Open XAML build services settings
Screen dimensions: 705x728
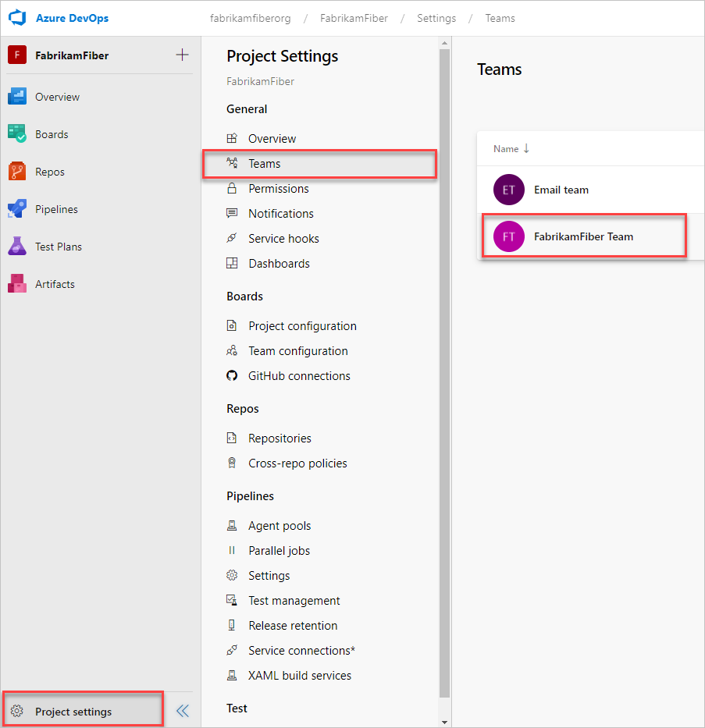point(300,676)
